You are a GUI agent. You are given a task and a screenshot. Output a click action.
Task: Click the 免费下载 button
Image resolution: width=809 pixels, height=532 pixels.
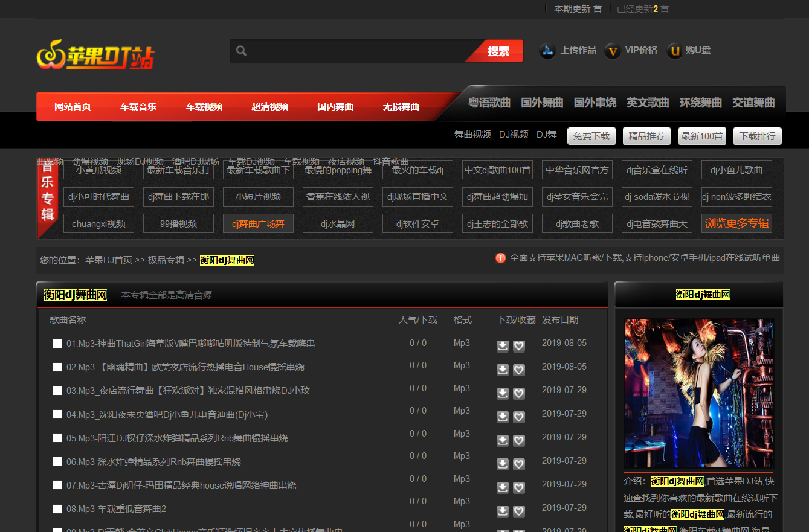[591, 136]
